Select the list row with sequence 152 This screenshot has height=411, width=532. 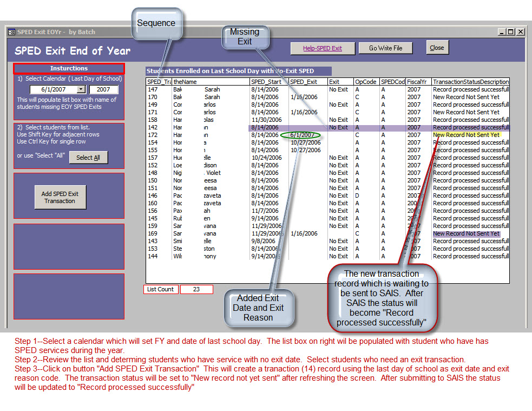point(328,165)
